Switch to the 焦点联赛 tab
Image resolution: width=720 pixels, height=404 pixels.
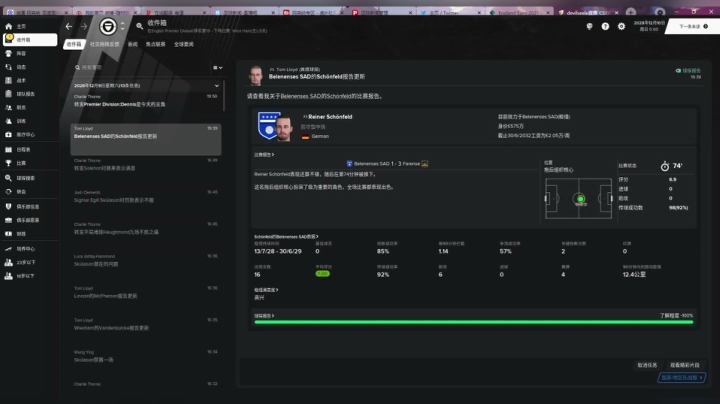pyautogui.click(x=155, y=44)
